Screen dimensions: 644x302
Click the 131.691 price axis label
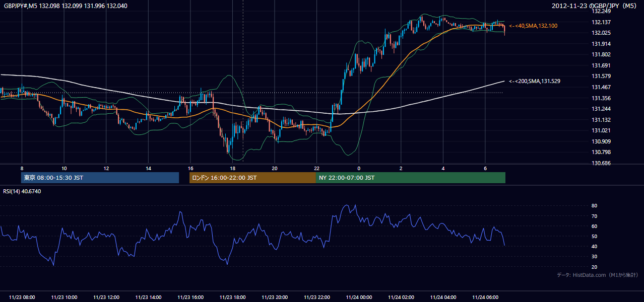pyautogui.click(x=601, y=65)
